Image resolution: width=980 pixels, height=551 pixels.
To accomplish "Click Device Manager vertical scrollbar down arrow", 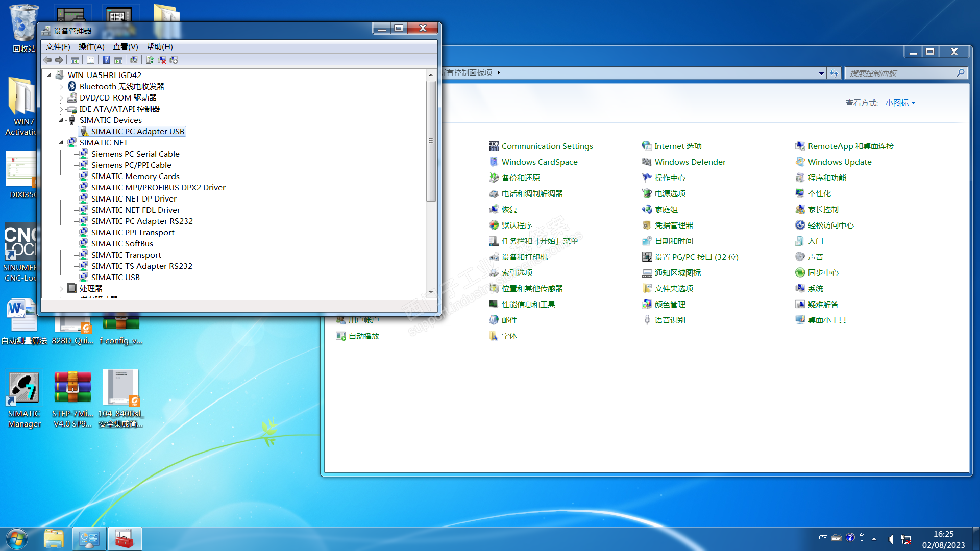I will click(431, 292).
